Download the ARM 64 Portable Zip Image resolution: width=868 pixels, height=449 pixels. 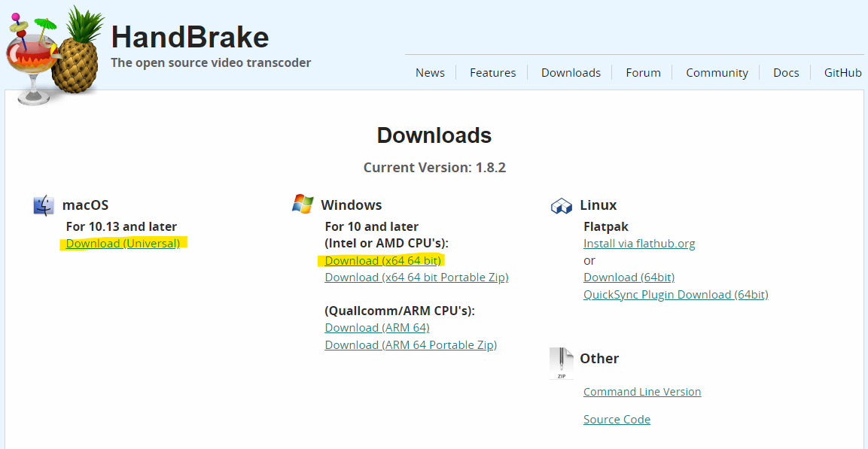411,345
